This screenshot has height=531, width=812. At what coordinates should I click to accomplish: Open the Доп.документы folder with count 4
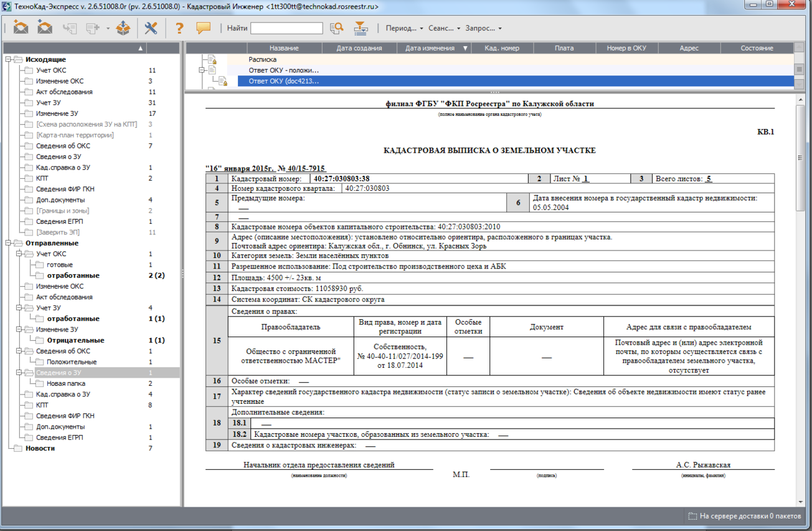60,200
